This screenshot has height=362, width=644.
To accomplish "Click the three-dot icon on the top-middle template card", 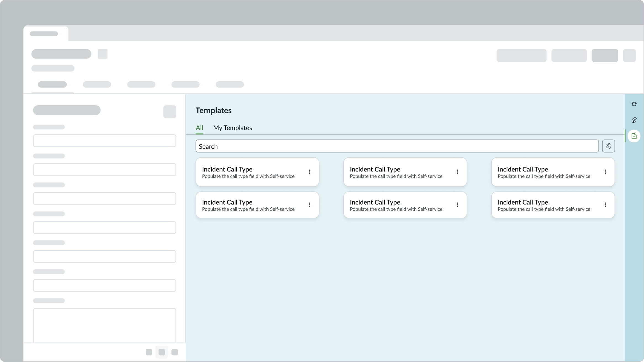I will [x=457, y=172].
